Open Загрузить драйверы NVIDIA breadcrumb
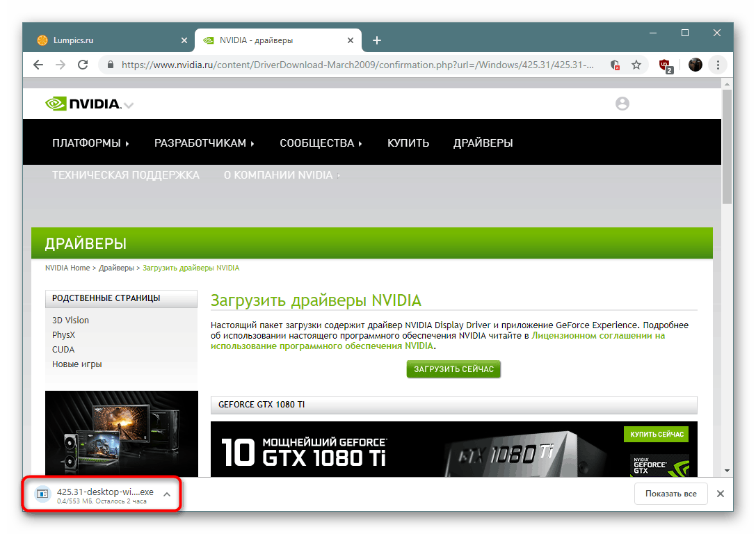Viewport: 756px width, 534px height. pyautogui.click(x=191, y=268)
